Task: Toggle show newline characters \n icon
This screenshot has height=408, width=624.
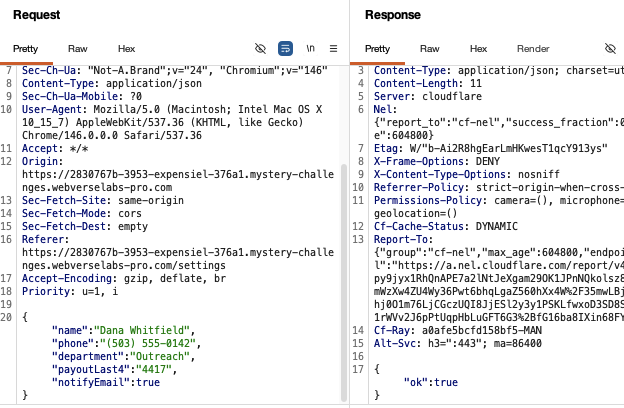Action: pos(310,49)
